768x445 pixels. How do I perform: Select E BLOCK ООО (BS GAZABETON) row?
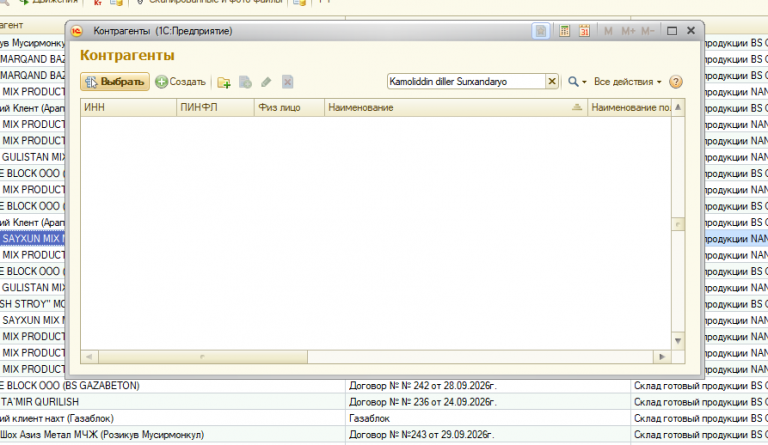[172, 386]
